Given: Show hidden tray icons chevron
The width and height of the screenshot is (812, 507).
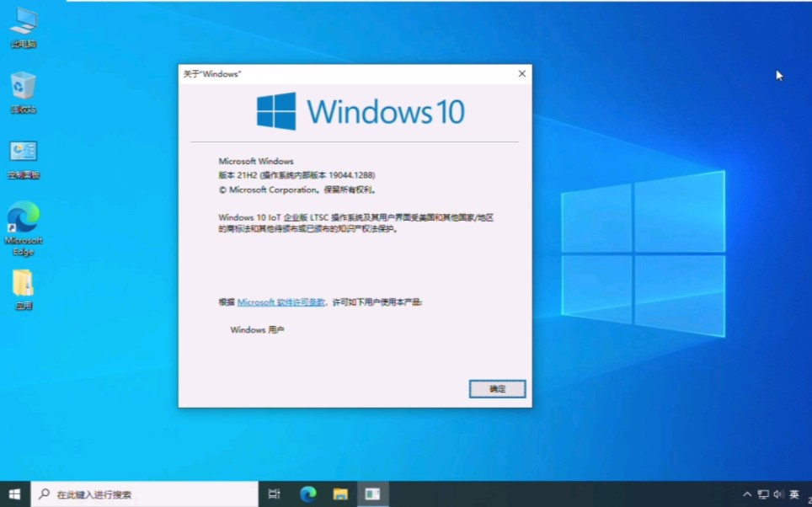Looking at the screenshot, I should [747, 494].
